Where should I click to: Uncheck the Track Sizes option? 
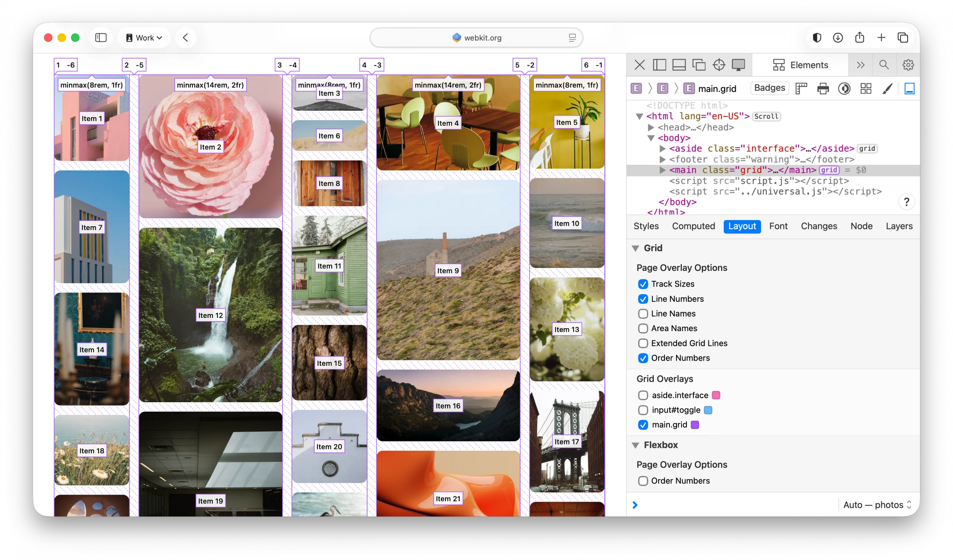643,284
